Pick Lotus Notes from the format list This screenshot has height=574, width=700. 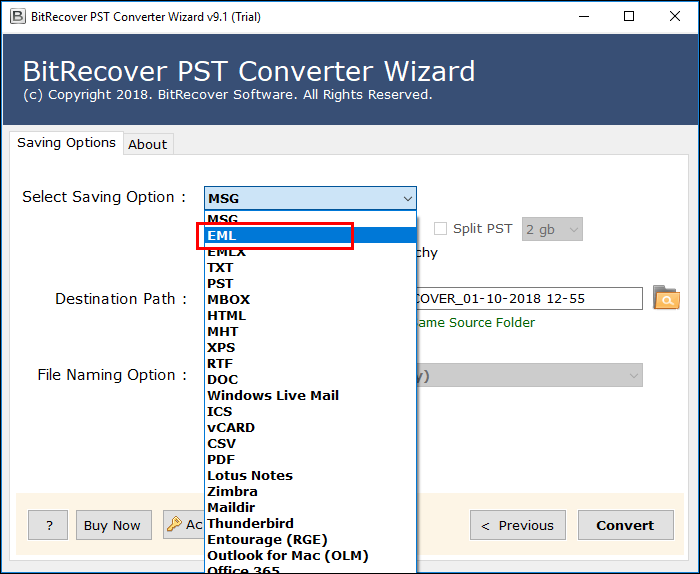249,475
